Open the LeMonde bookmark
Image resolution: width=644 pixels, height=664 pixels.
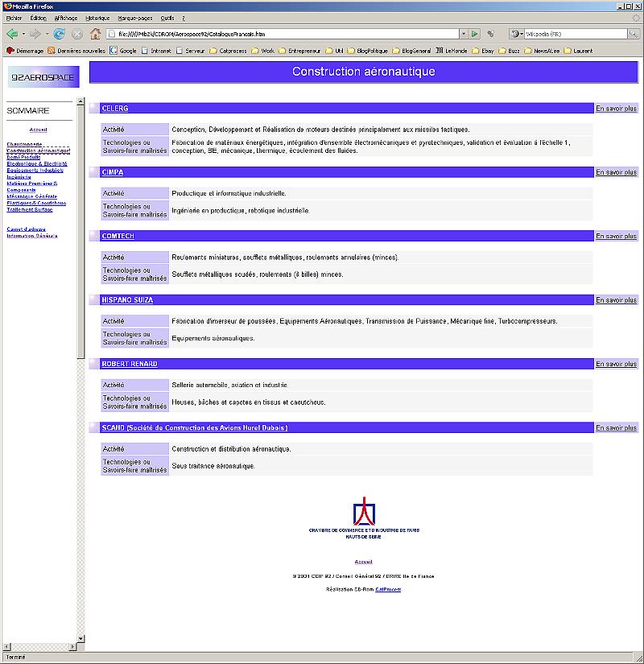click(452, 51)
